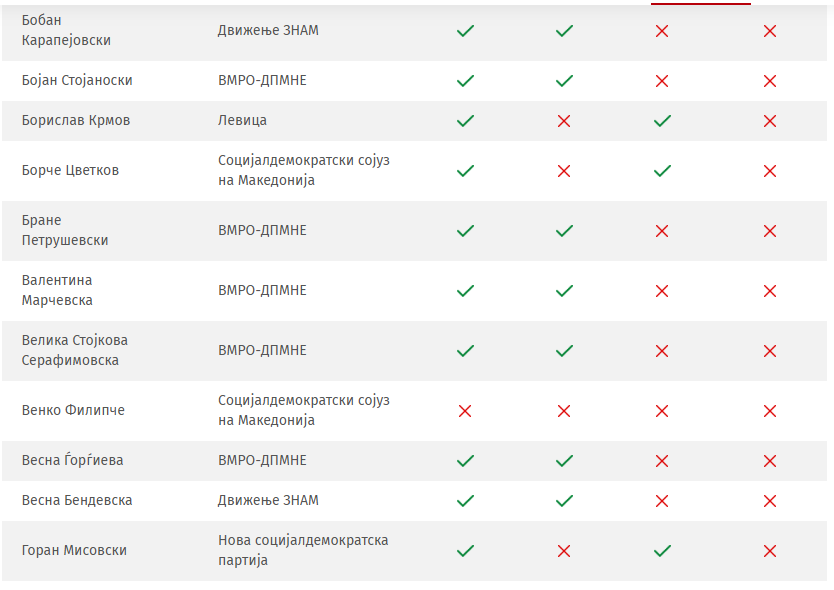
Task: Click the second green checkmark in Валентина Марчевска's row
Action: (x=564, y=291)
